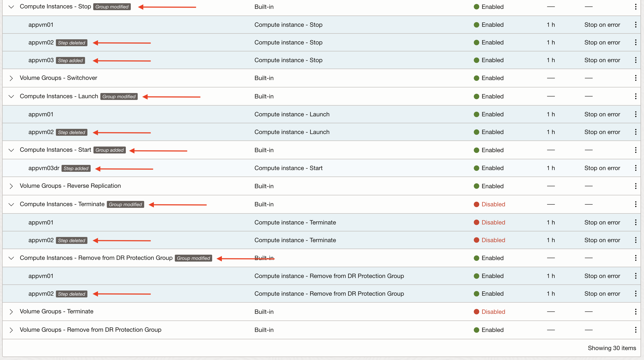644x360 pixels.
Task: Expand Volume Groups - Reverse Replication group
Action: point(11,186)
